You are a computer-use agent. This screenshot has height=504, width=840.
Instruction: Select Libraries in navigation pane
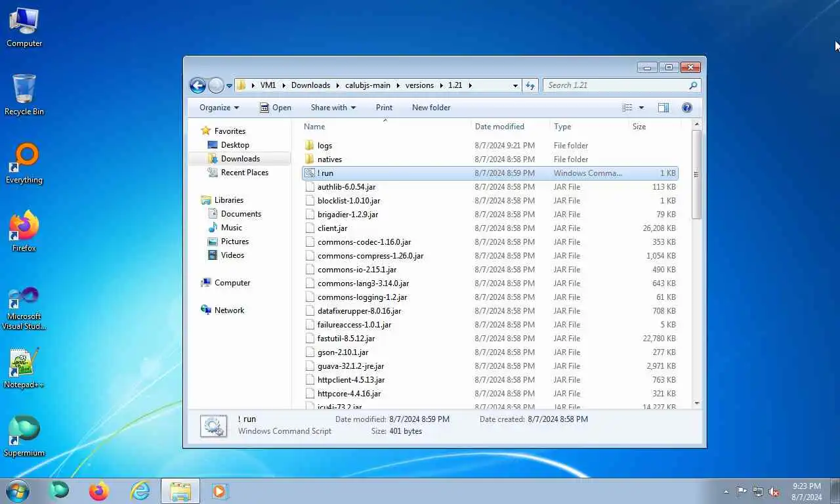[x=228, y=200]
